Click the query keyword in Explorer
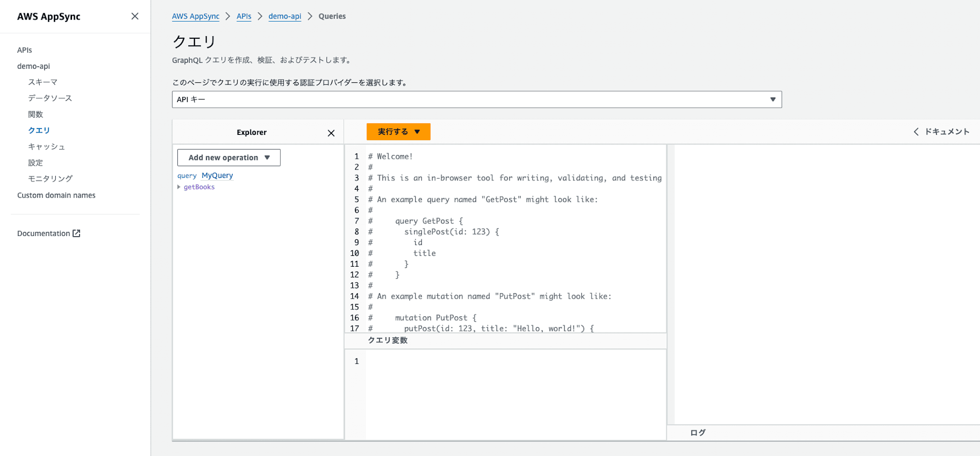 (x=187, y=176)
